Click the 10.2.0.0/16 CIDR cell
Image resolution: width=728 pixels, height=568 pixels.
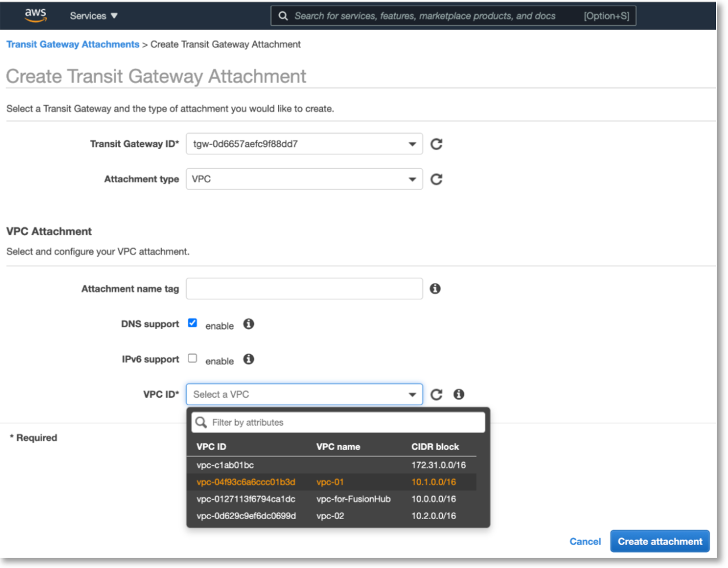434,516
